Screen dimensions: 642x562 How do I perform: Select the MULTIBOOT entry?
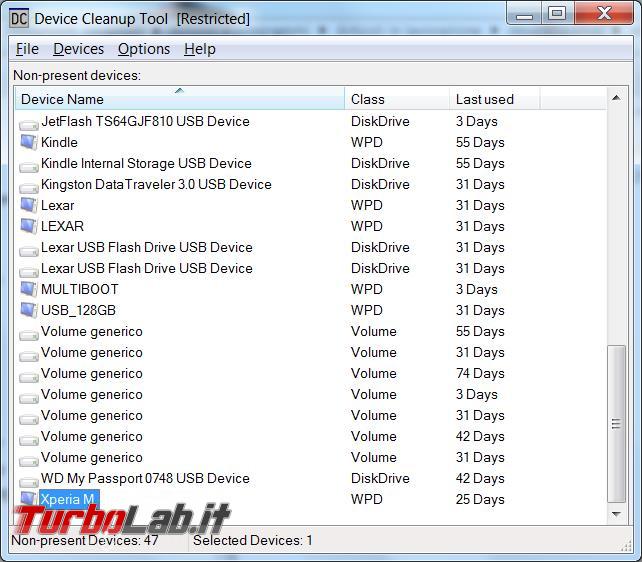tap(79, 289)
